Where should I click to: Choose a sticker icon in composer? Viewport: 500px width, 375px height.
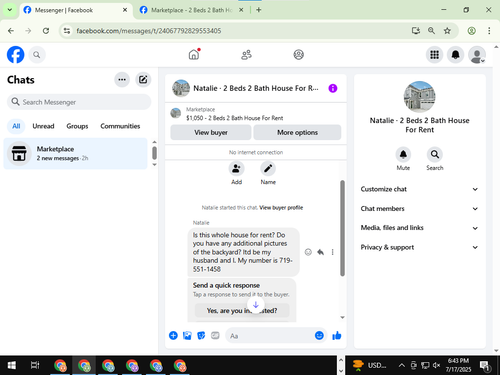coord(201,335)
